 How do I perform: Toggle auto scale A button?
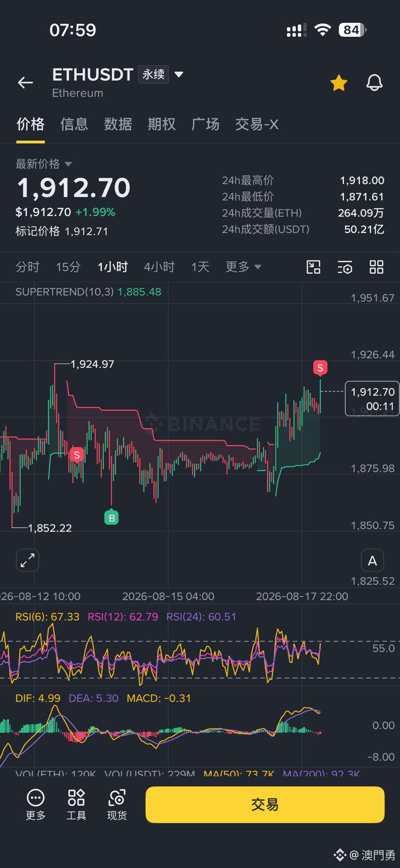(x=372, y=561)
